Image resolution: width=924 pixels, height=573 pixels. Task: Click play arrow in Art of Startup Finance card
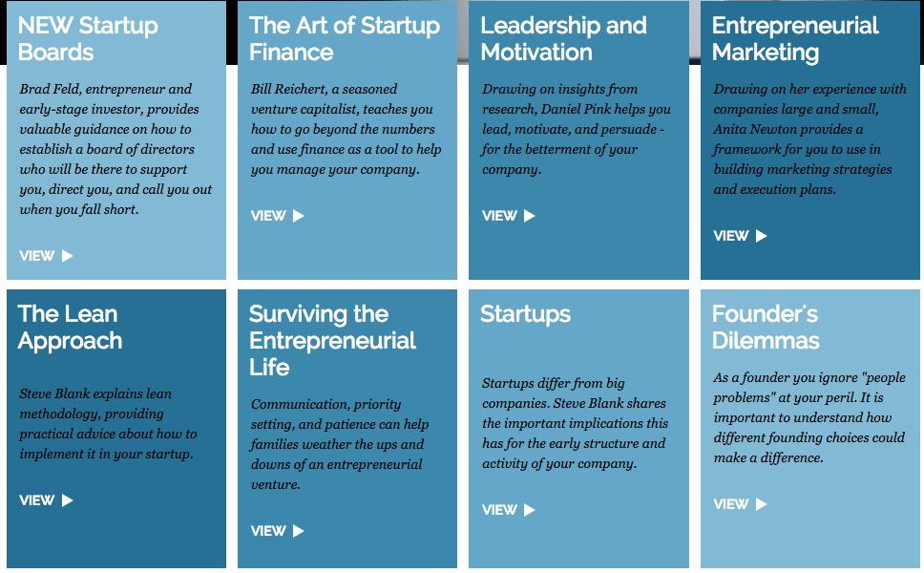tap(299, 216)
